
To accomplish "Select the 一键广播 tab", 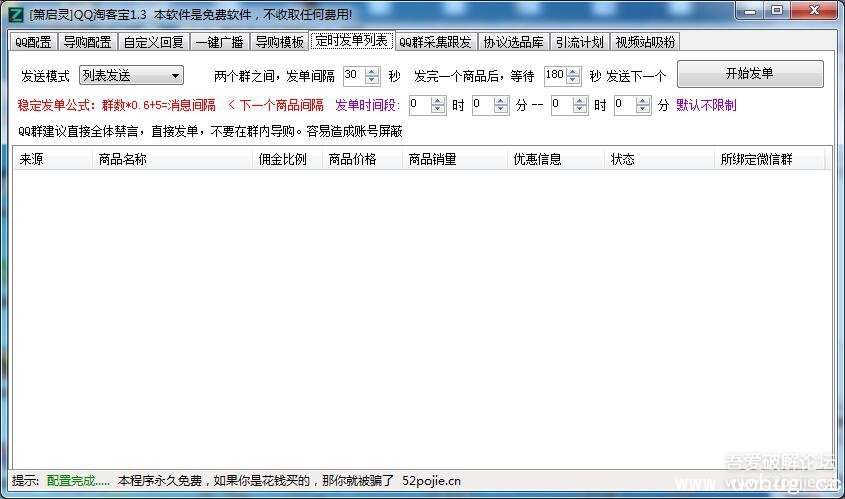I will tap(219, 42).
